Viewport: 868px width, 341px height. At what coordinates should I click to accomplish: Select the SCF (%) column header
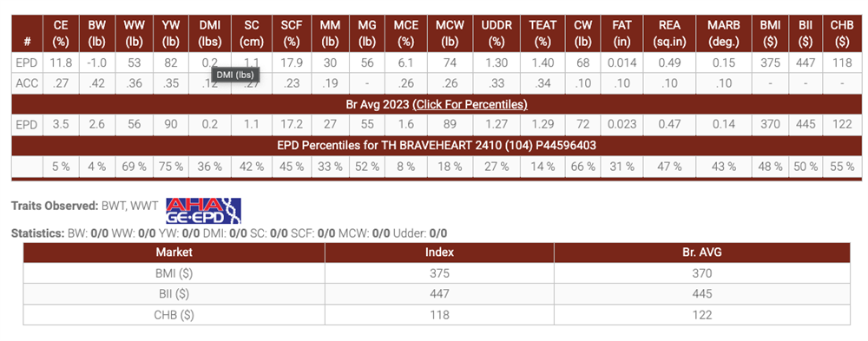point(291,33)
